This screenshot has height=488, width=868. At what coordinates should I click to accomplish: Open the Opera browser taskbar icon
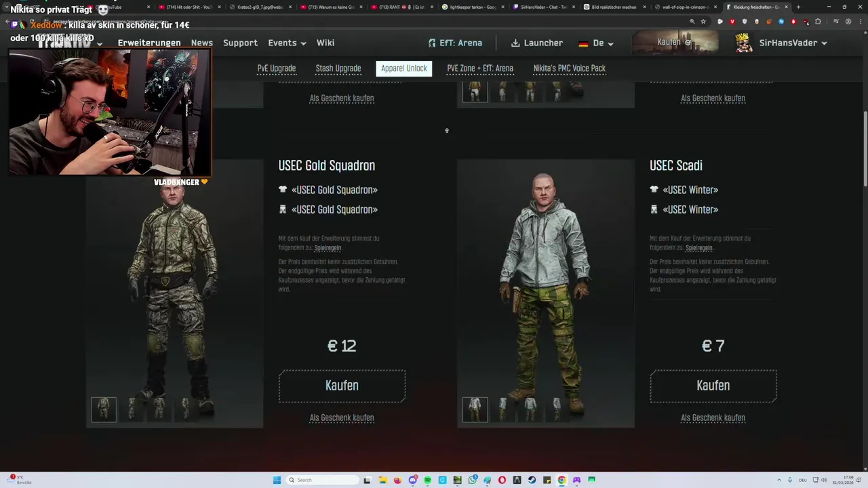pos(502,480)
